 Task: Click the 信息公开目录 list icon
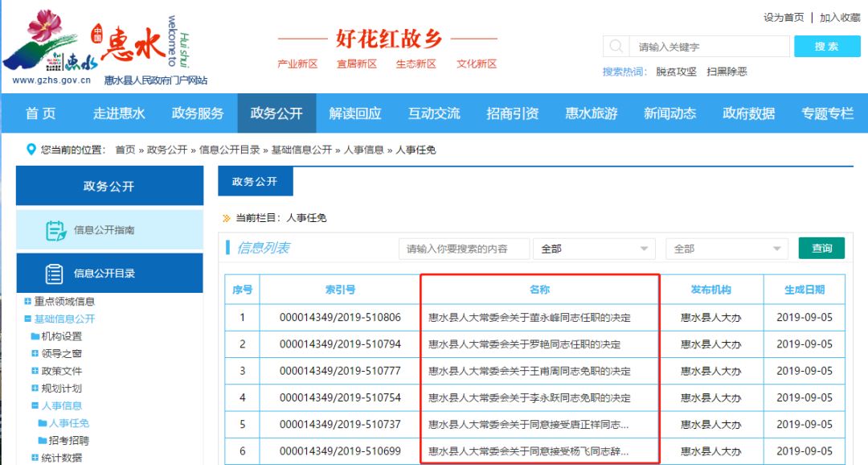(56, 273)
